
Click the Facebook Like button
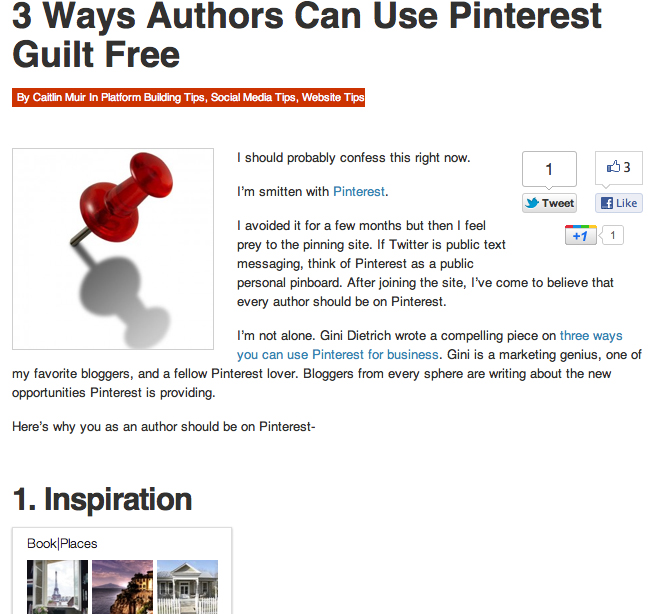tap(618, 203)
